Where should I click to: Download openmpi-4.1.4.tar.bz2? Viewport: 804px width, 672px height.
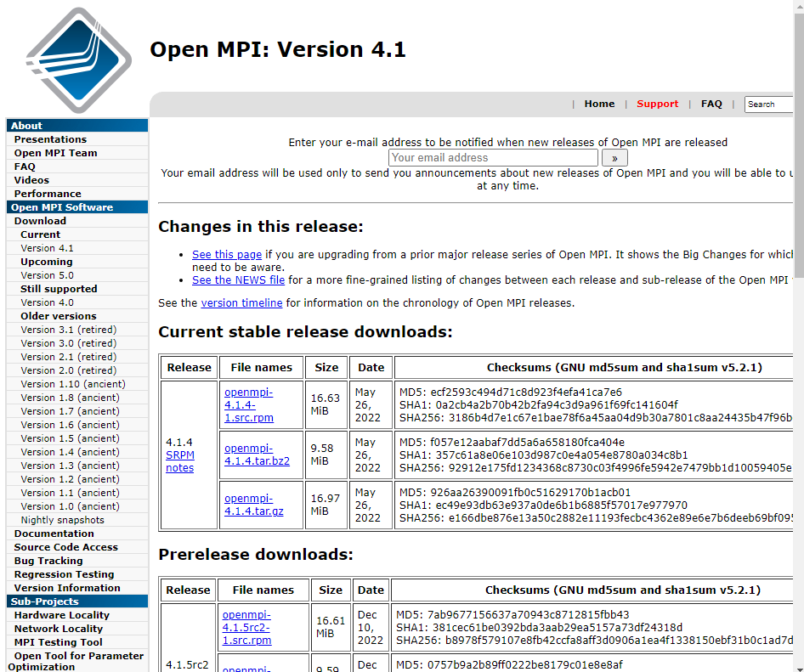pyautogui.click(x=257, y=455)
